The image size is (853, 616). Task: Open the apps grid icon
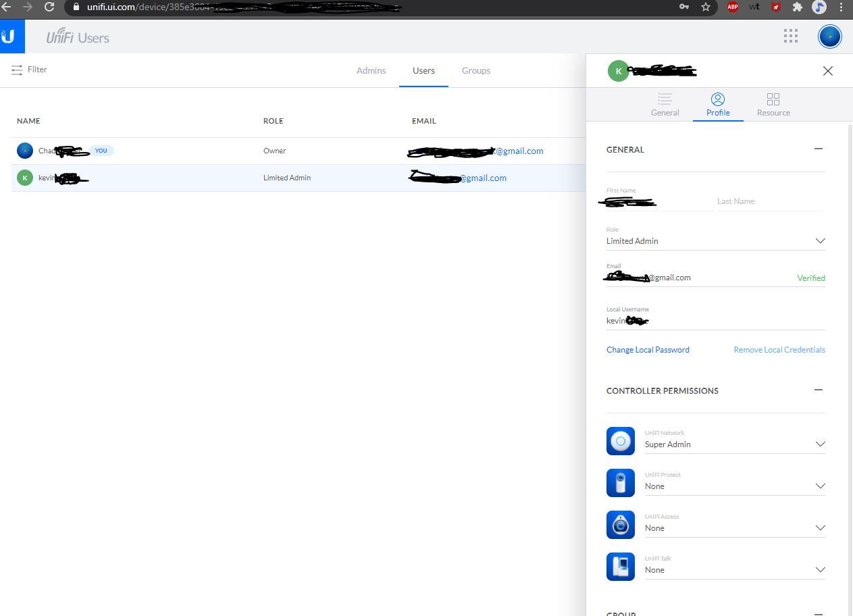point(790,36)
